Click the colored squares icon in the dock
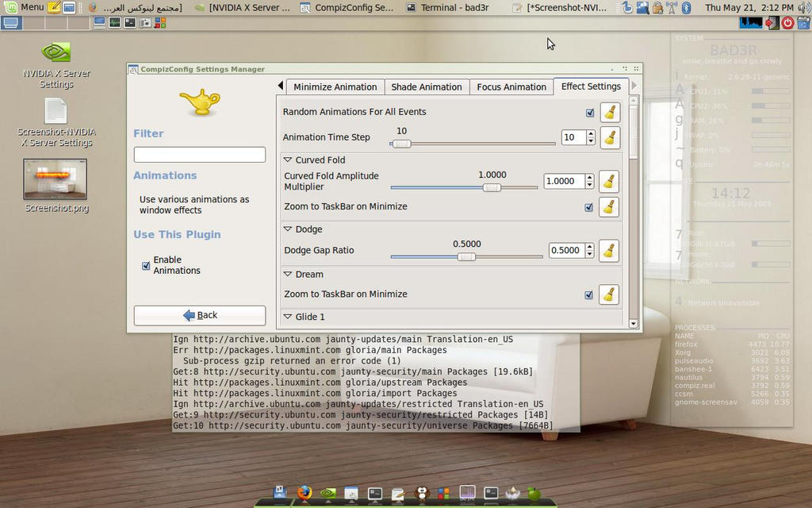 click(443, 494)
